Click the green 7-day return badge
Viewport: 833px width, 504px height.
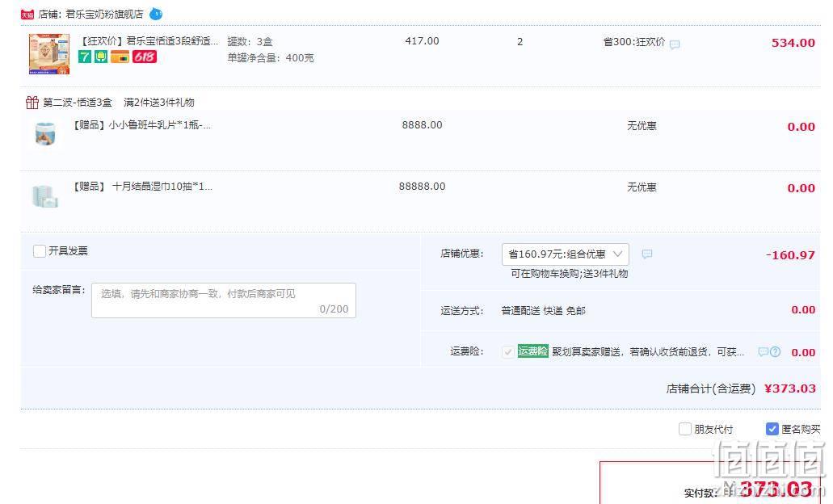point(85,57)
